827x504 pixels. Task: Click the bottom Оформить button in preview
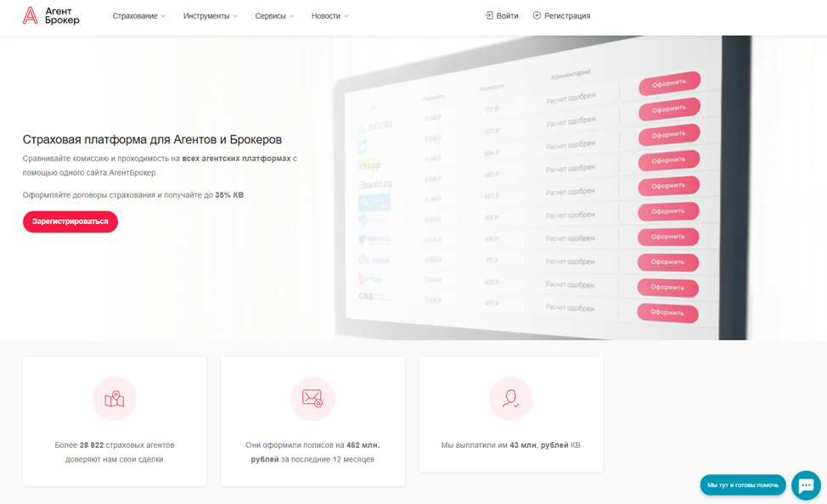(x=667, y=312)
